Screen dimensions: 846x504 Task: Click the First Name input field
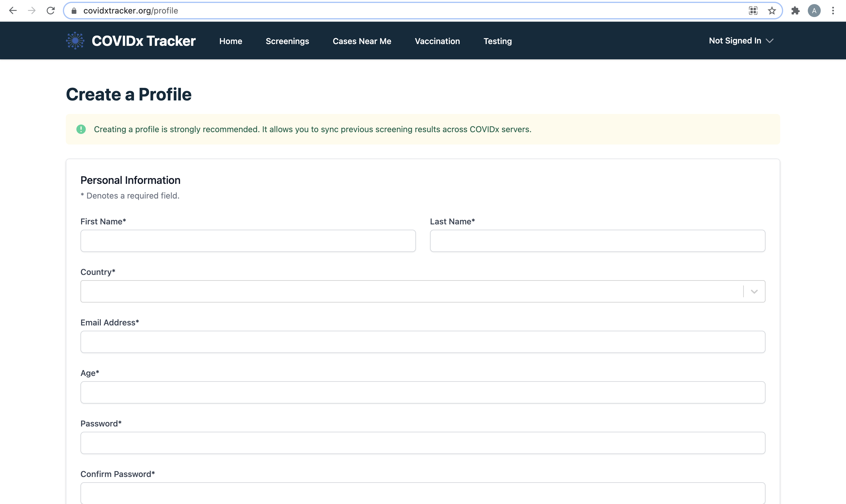248,241
